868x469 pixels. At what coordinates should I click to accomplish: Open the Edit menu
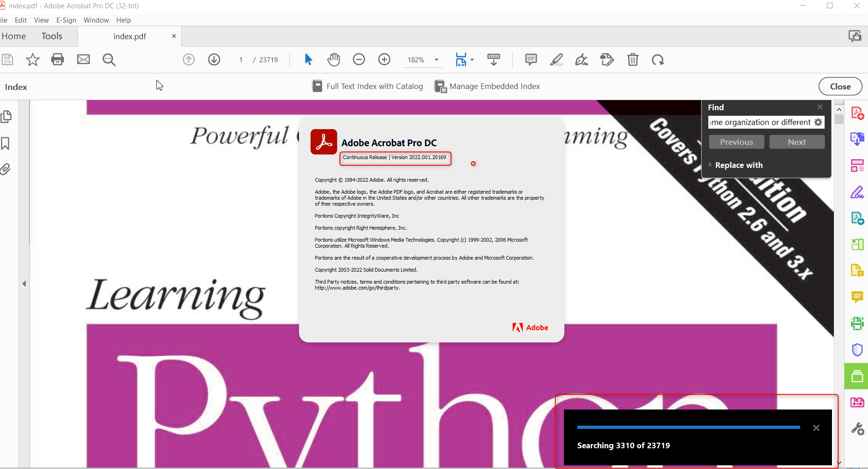pyautogui.click(x=21, y=20)
